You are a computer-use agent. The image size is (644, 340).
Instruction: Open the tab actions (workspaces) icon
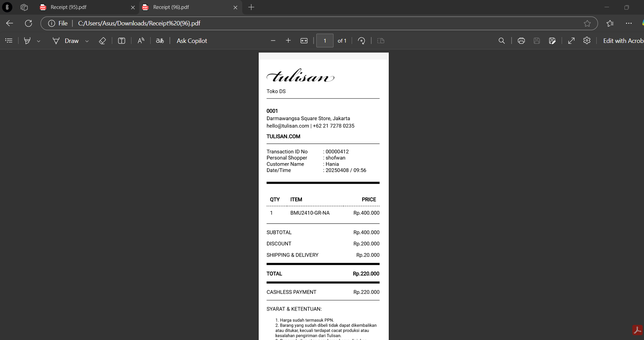pyautogui.click(x=24, y=7)
